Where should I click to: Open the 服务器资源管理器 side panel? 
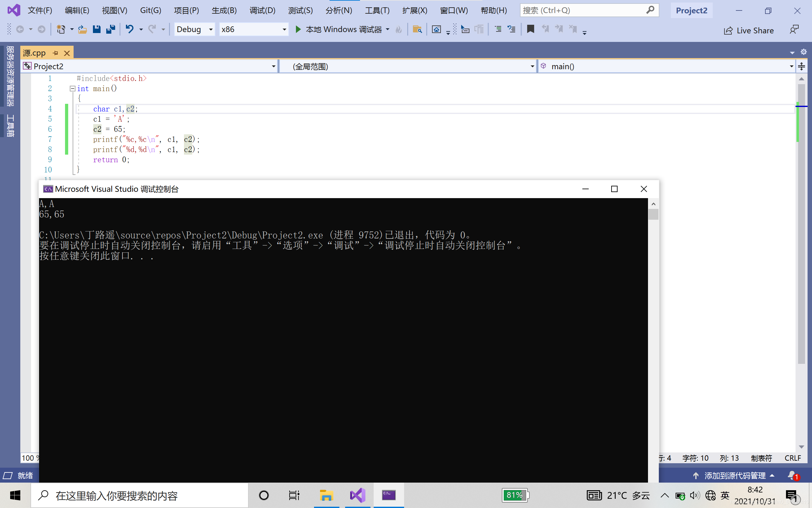pyautogui.click(x=10, y=76)
